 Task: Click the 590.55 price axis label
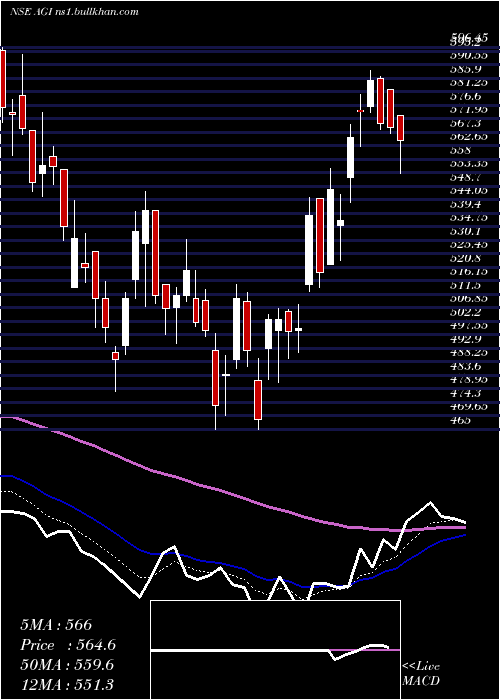468,56
